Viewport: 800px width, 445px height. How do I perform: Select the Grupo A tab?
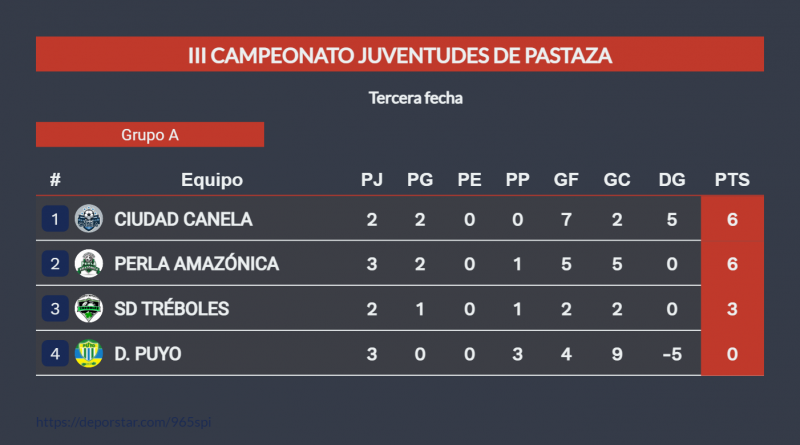[150, 134]
